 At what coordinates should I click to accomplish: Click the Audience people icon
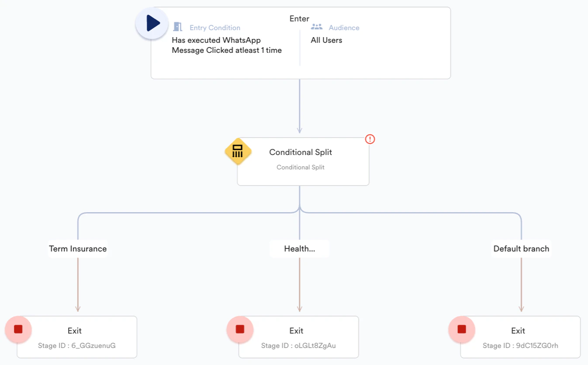(x=317, y=26)
